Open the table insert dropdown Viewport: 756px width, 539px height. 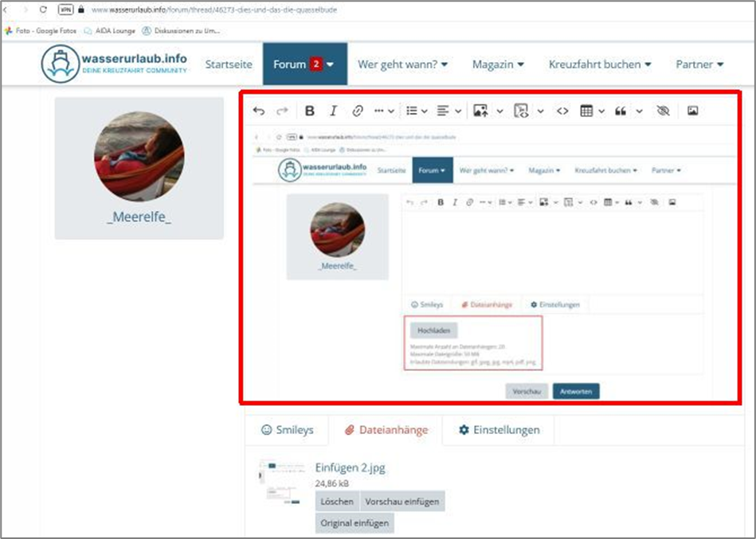click(x=593, y=111)
